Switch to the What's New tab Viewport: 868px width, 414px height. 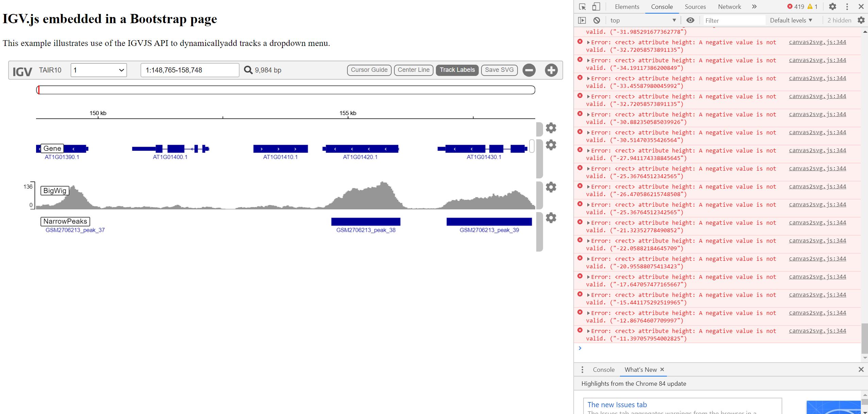(641, 369)
